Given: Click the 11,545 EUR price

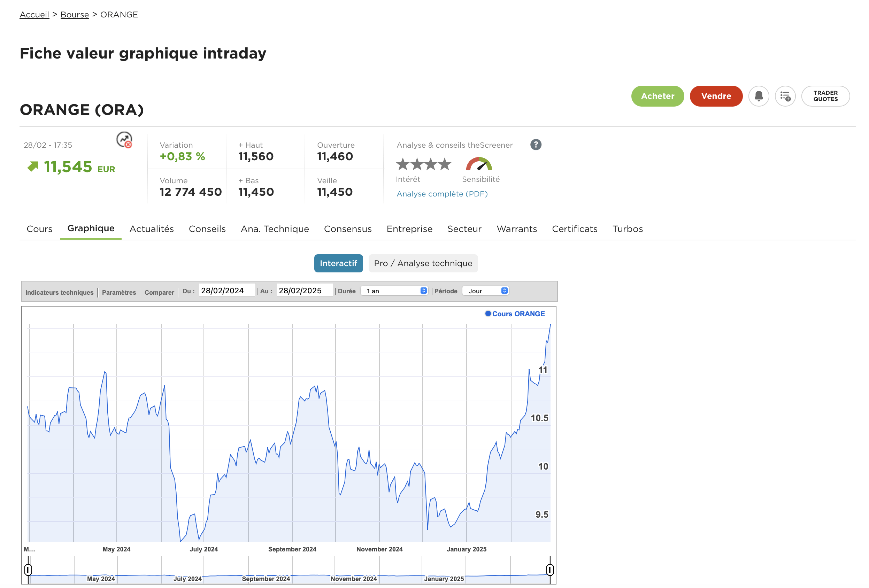Looking at the screenshot, I should pos(79,167).
